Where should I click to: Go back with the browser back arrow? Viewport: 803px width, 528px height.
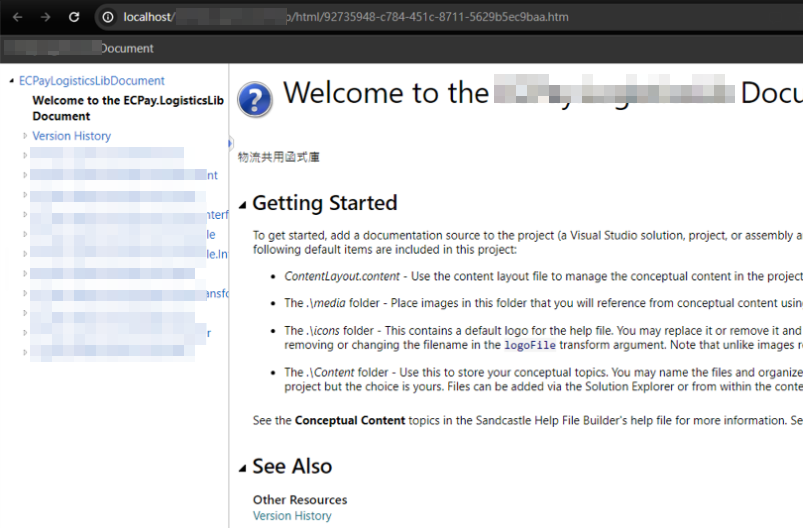coord(18,17)
